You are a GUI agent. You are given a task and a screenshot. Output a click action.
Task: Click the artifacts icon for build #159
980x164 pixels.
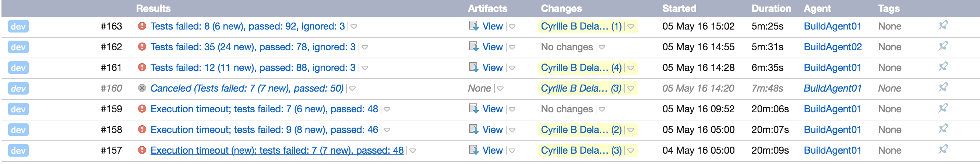(x=473, y=109)
